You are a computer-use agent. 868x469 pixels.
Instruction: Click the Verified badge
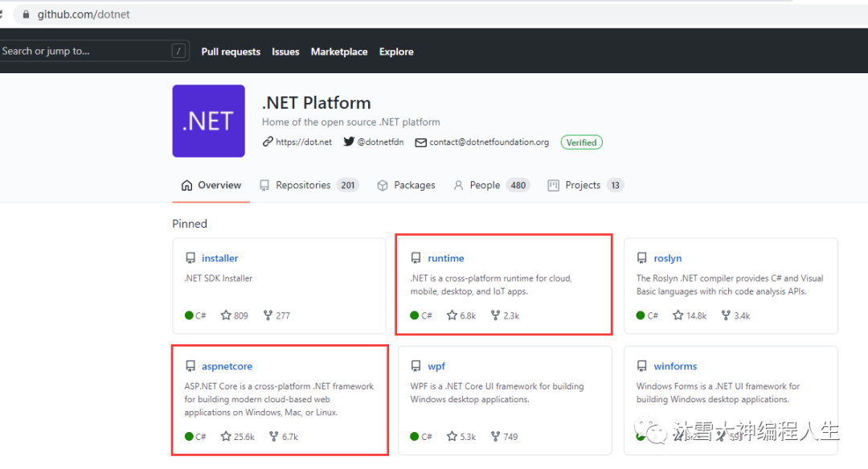point(581,142)
